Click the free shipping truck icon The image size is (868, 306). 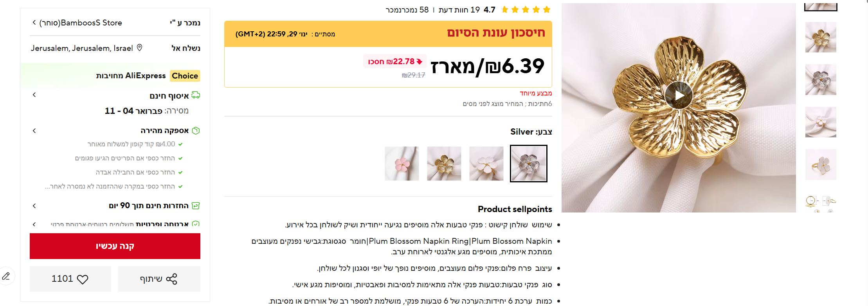pyautogui.click(x=196, y=95)
